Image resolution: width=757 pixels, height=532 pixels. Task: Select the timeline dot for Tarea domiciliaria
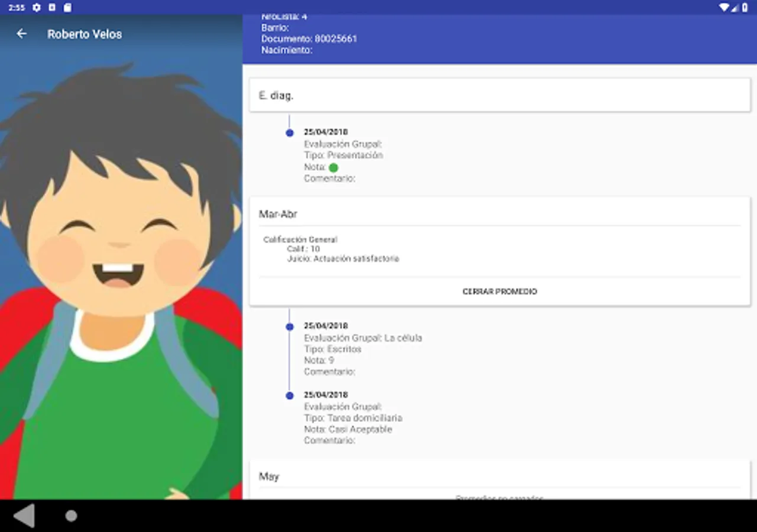point(289,395)
